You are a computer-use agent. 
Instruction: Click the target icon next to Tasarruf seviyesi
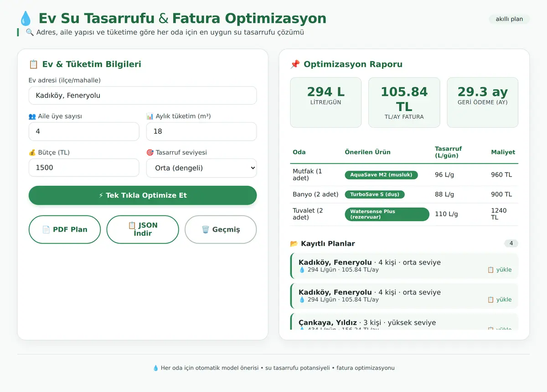(150, 153)
